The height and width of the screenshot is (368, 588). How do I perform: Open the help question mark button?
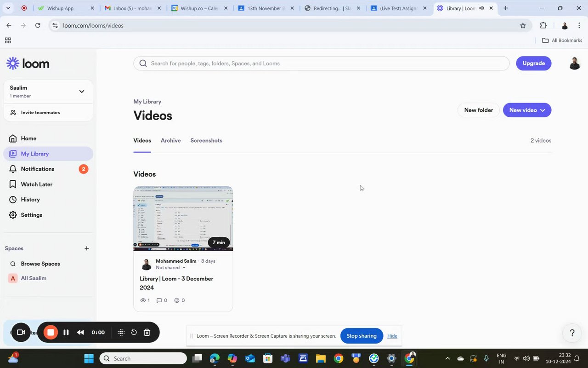572,333
